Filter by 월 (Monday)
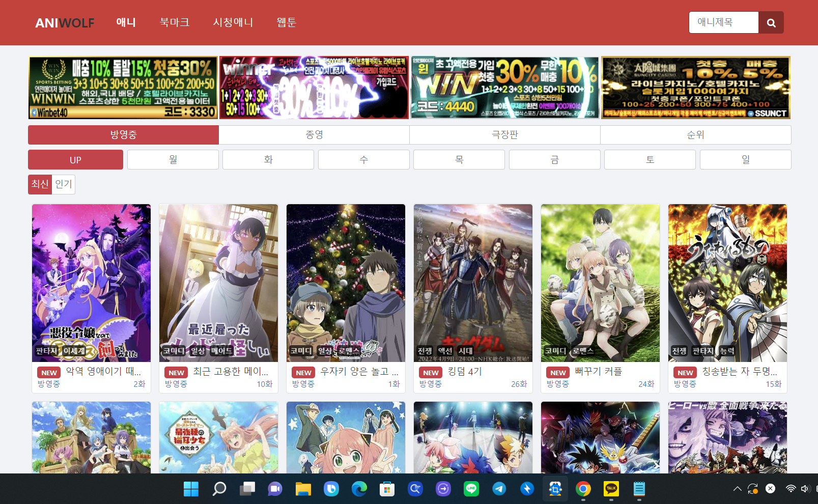This screenshot has width=818, height=504. (173, 160)
